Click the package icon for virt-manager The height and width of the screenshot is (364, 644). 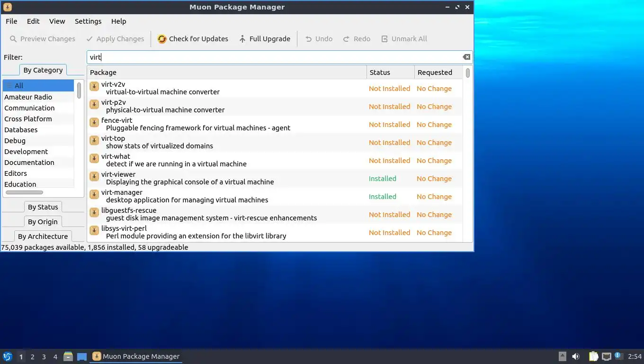pyautogui.click(x=94, y=194)
